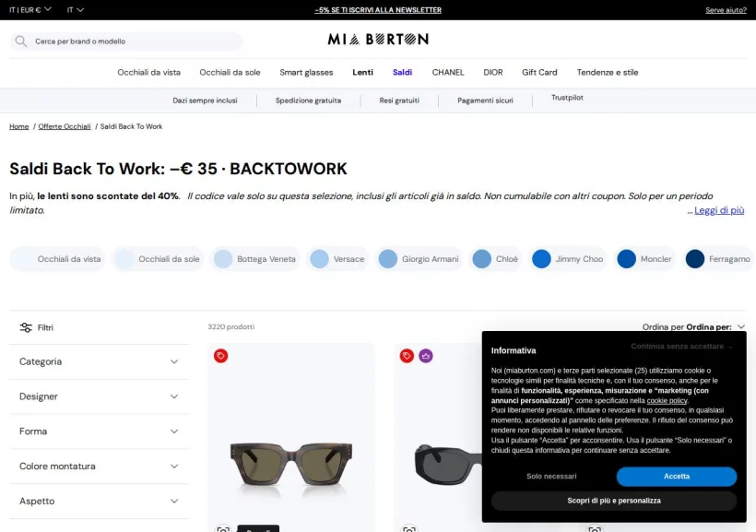Click red sale tag on first sunglasses
The image size is (756, 532).
221,356
